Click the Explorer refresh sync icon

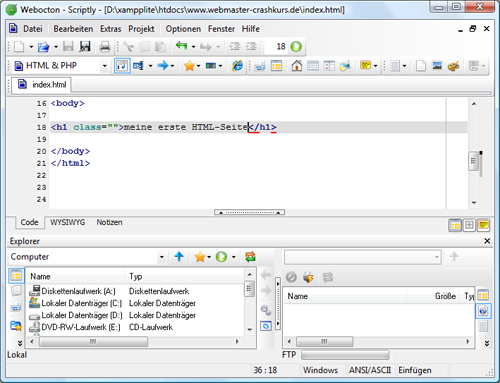point(250,257)
